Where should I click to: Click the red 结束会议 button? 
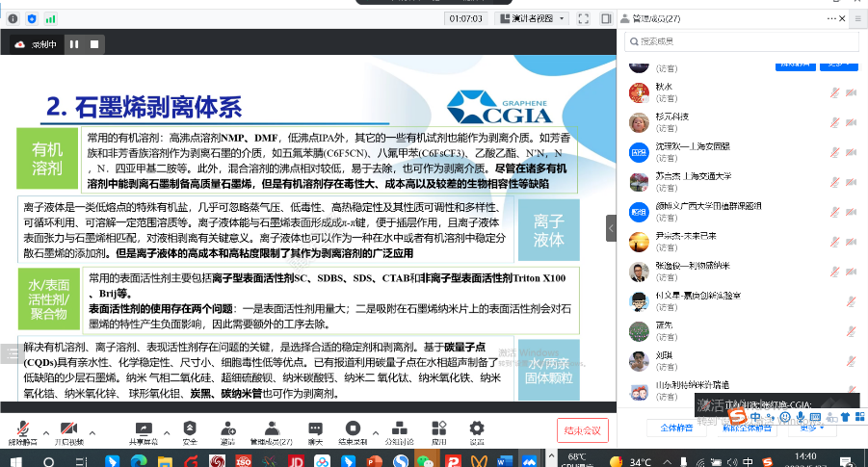tap(582, 430)
